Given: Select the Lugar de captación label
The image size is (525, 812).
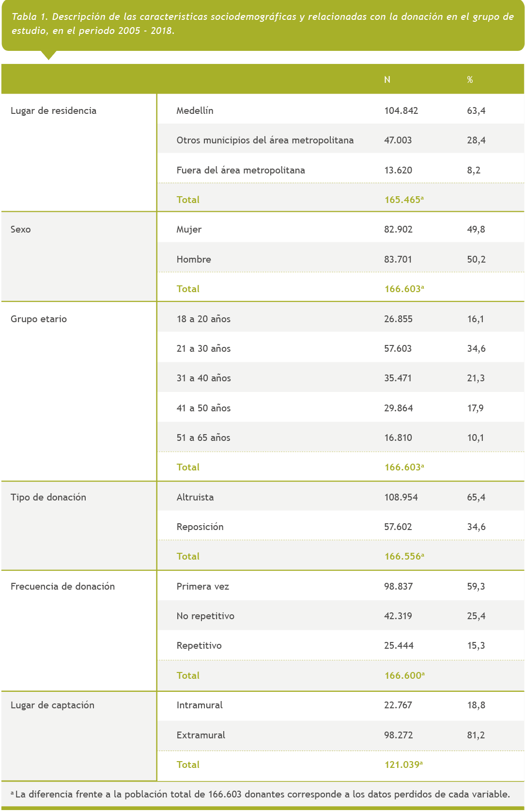Looking at the screenshot, I should click(x=52, y=705).
